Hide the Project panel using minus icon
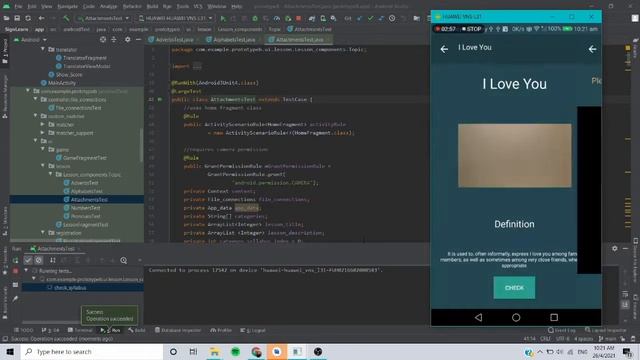Image resolution: width=640 pixels, height=360 pixels. [x=138, y=40]
